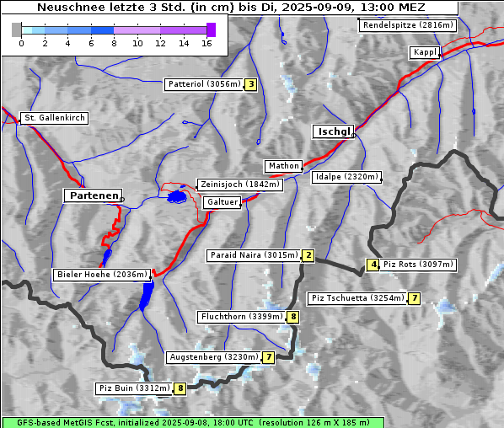Select the Paraid Naira (3015m) label
The image size is (504, 428).
(254, 255)
